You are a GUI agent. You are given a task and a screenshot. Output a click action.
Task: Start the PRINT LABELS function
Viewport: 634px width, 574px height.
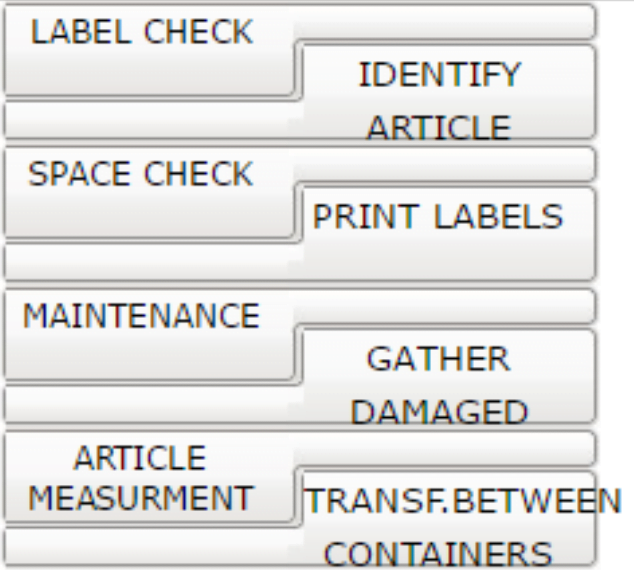pos(449,234)
